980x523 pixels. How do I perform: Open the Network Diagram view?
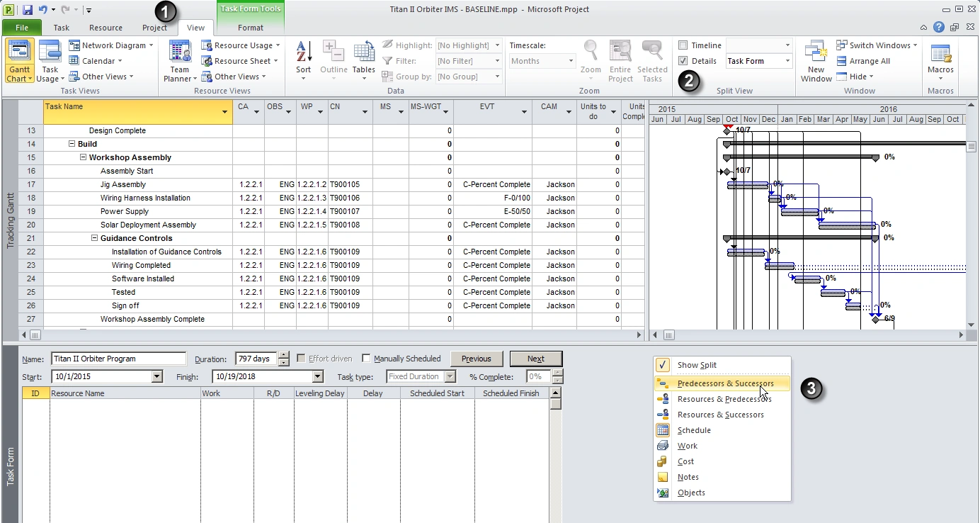click(113, 45)
